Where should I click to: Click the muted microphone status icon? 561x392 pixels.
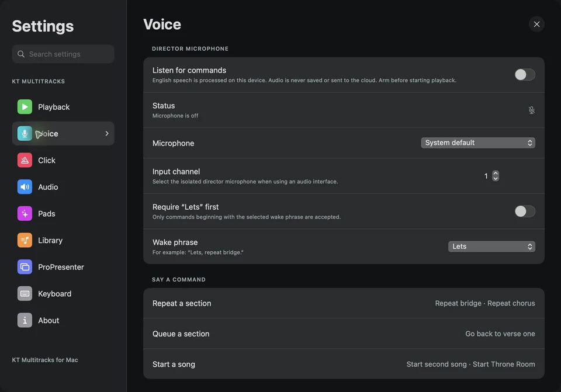(532, 110)
